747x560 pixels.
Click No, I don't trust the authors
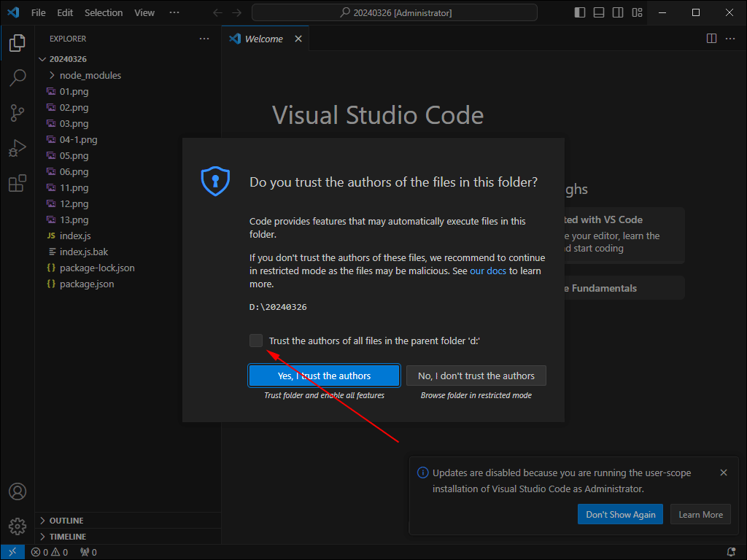tap(476, 376)
